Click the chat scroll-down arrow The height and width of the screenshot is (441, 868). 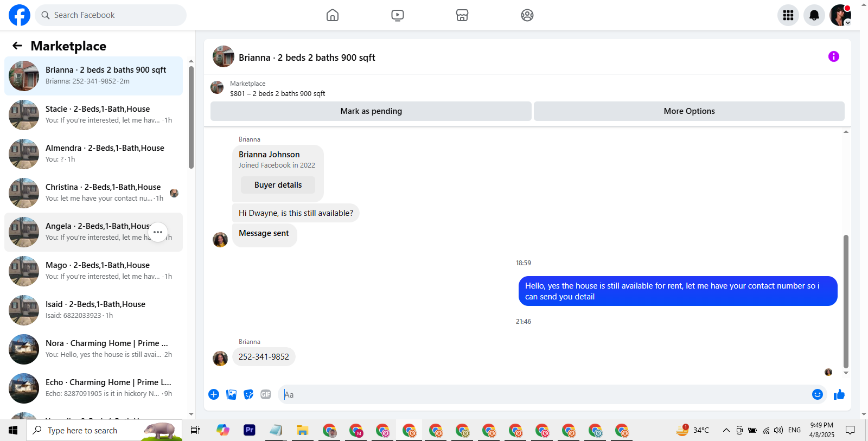tap(846, 373)
